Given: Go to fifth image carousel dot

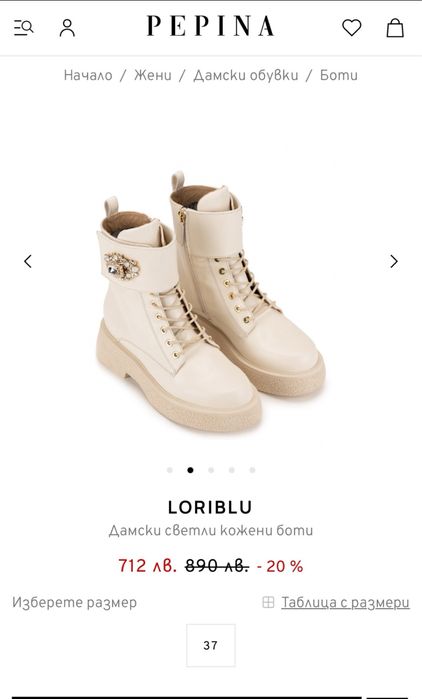Looking at the screenshot, I should 252,470.
